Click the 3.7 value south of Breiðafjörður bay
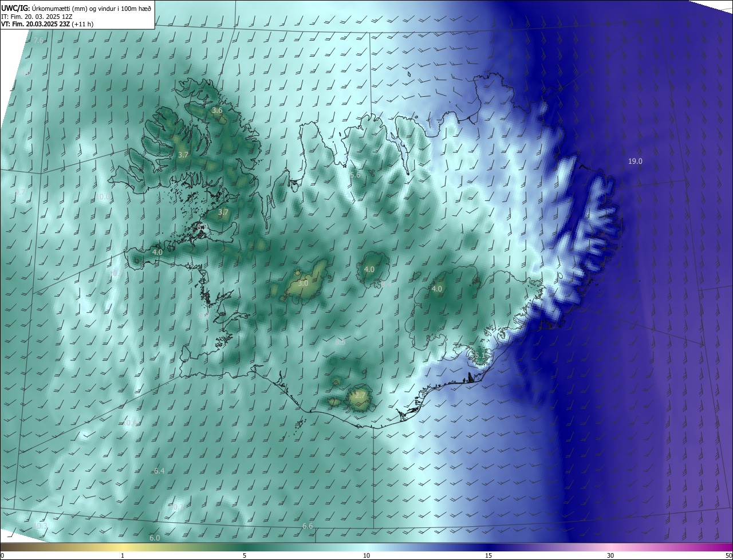Image resolution: width=733 pixels, height=560 pixels. (x=223, y=212)
